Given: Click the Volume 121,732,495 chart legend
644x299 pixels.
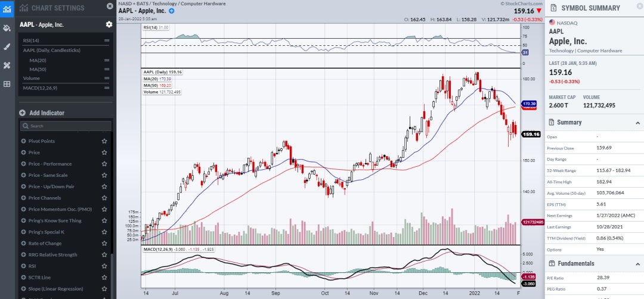Looking at the screenshot, I should 162,92.
